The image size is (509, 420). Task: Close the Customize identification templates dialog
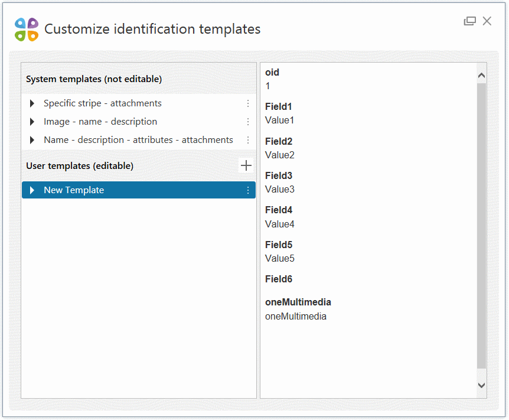click(487, 21)
